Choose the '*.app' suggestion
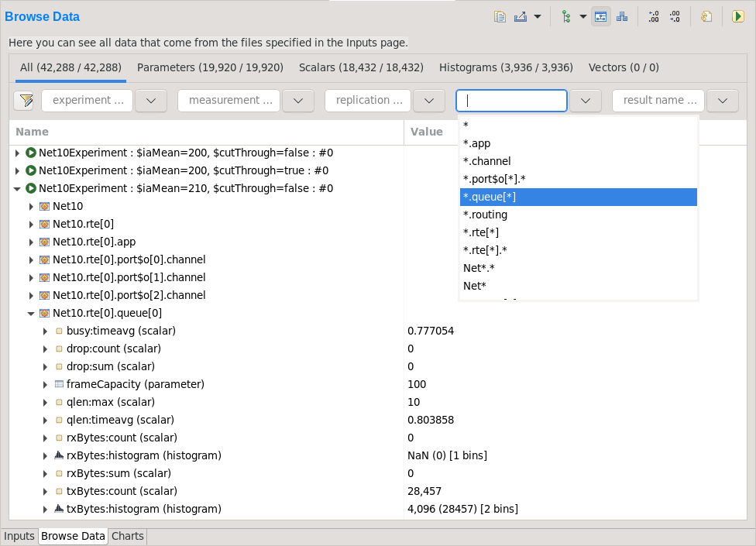756x546 pixels. tap(579, 143)
